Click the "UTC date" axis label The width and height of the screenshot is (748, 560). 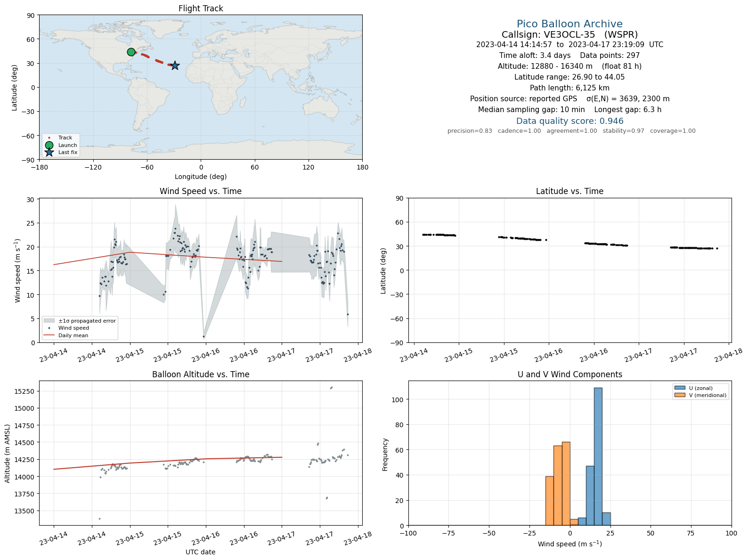click(x=201, y=552)
